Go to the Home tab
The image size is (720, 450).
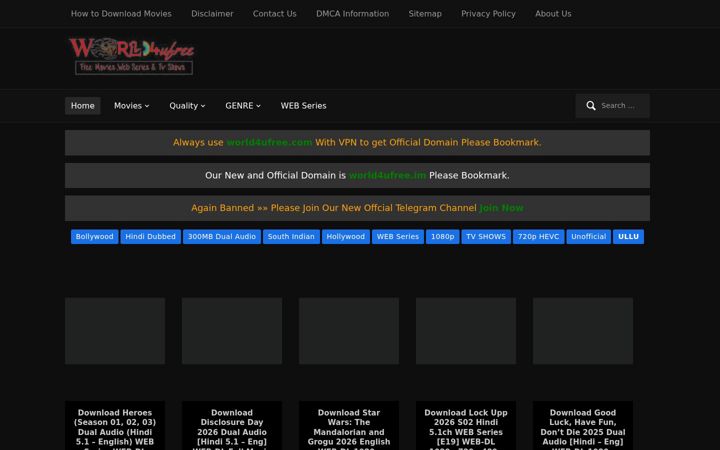(x=83, y=106)
